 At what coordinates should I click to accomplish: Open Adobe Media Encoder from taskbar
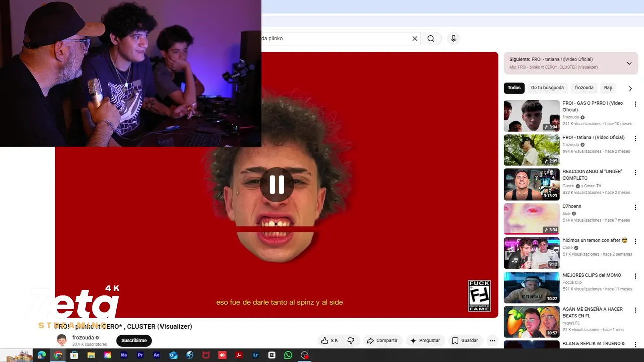point(124,355)
